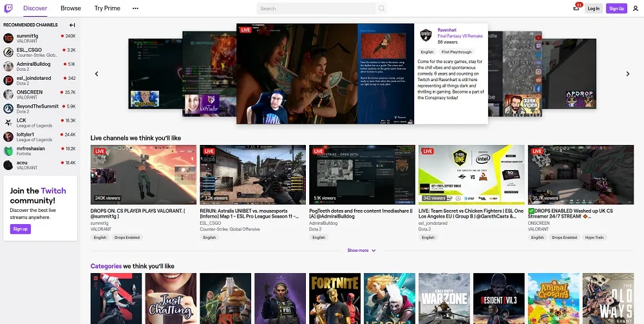Click Hype Train tag under ONSCREEN stream
Image resolution: width=644 pixels, height=324 pixels.
pyautogui.click(x=594, y=237)
